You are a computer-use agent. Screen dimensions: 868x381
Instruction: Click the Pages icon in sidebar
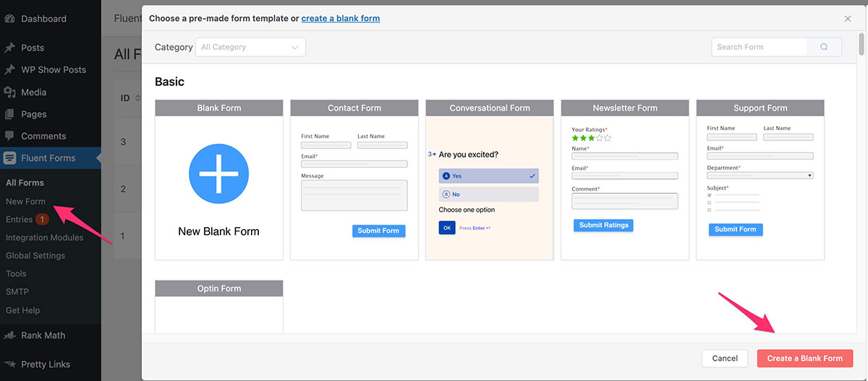click(x=9, y=114)
